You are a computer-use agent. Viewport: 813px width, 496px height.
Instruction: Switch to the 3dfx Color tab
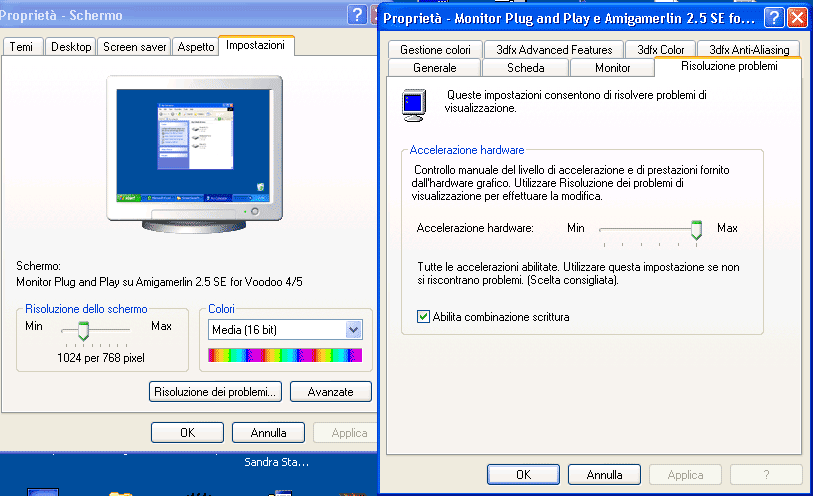click(661, 50)
